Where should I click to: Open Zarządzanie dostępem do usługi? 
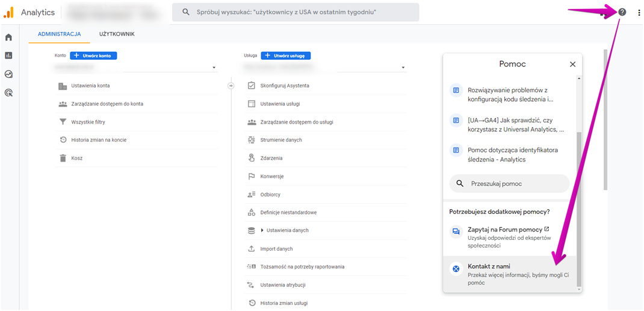(x=297, y=122)
